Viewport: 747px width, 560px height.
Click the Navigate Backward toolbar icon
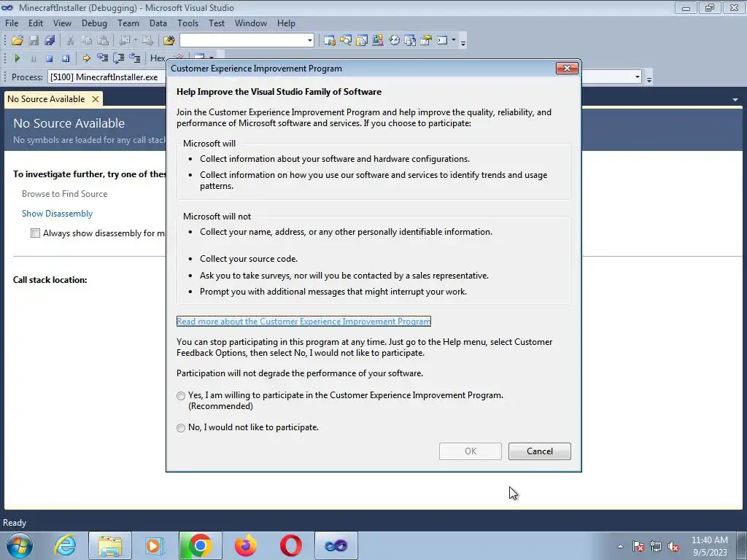pos(125,41)
